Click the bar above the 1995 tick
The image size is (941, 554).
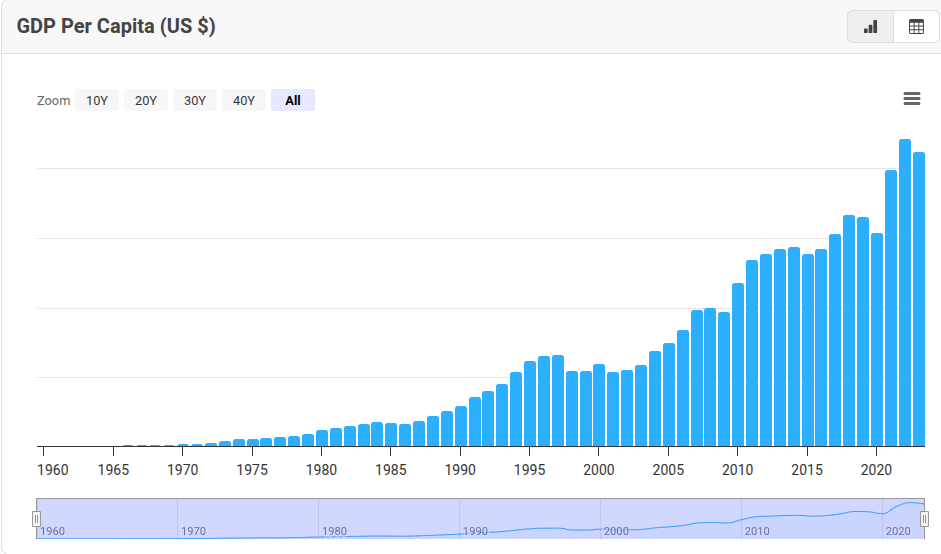click(x=530, y=404)
